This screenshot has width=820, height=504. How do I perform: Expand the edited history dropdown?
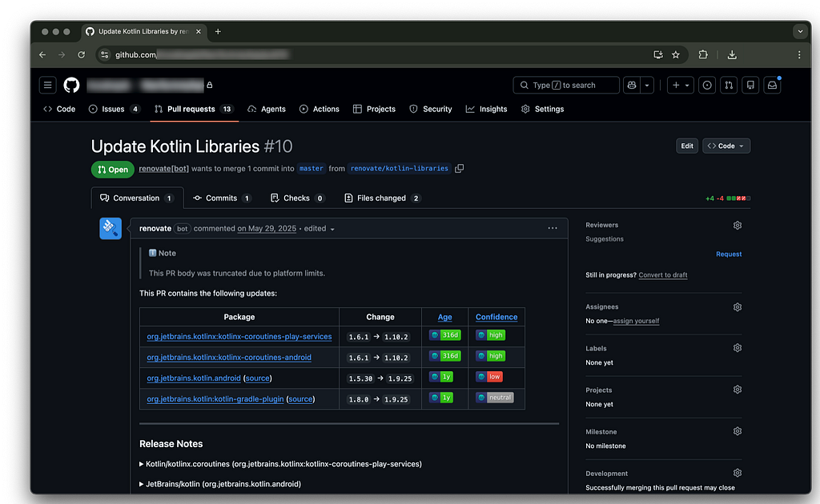pos(319,229)
